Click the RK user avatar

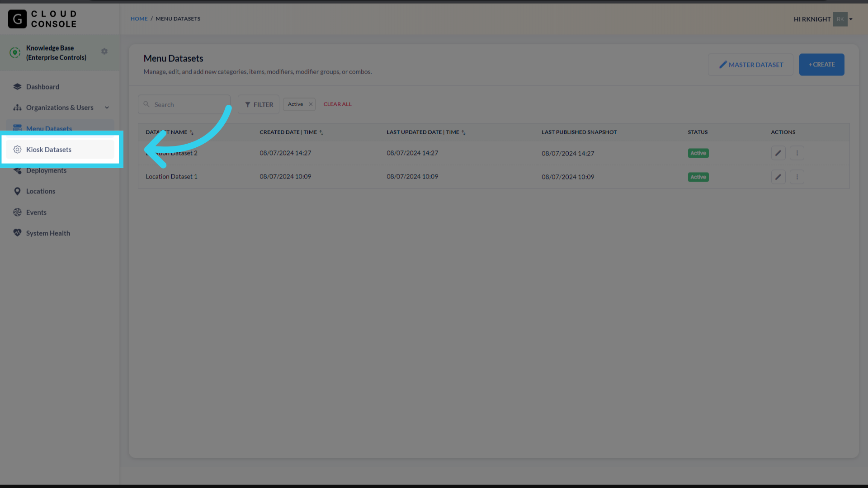coord(840,19)
